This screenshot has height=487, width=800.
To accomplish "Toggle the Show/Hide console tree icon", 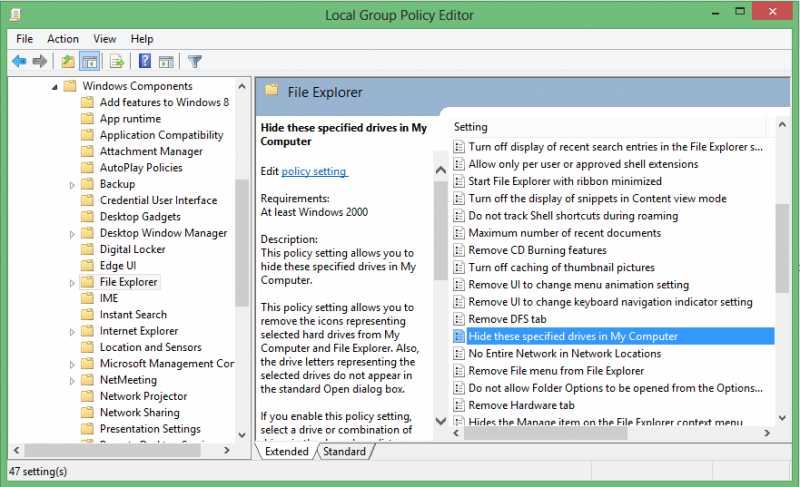I will tap(90, 62).
